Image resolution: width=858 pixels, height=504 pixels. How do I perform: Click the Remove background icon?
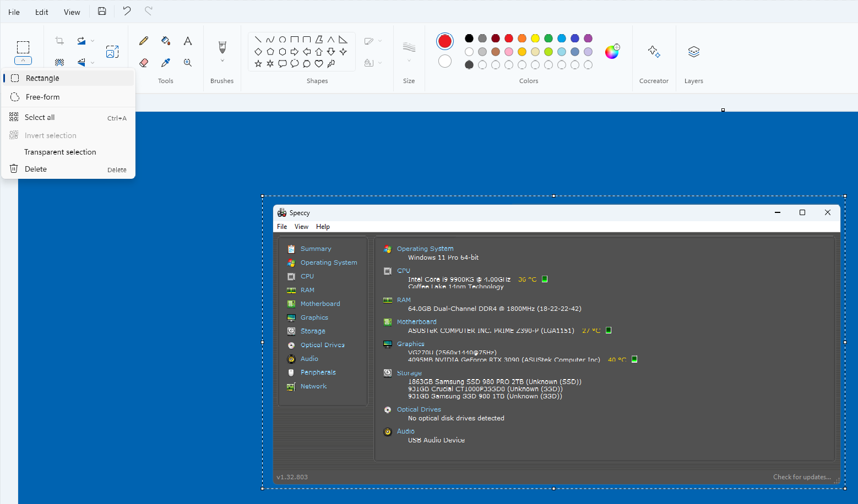point(59,63)
